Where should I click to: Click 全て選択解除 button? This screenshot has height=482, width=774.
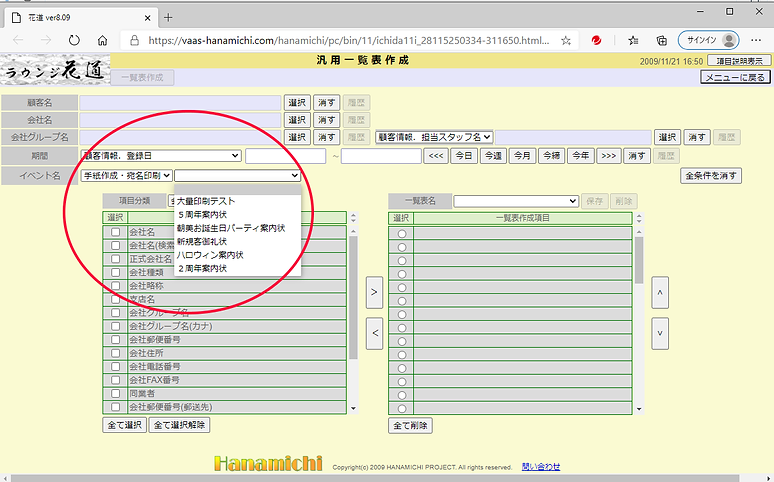pos(179,425)
